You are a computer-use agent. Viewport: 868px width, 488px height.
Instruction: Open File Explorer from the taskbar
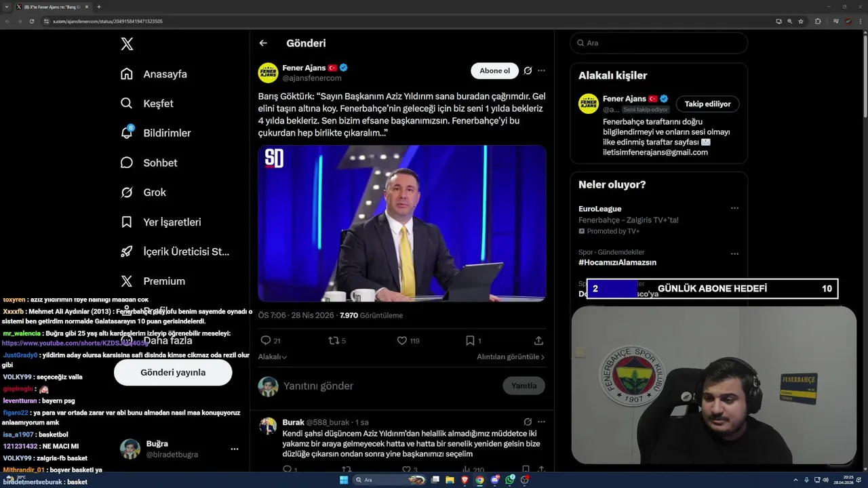coord(450,480)
